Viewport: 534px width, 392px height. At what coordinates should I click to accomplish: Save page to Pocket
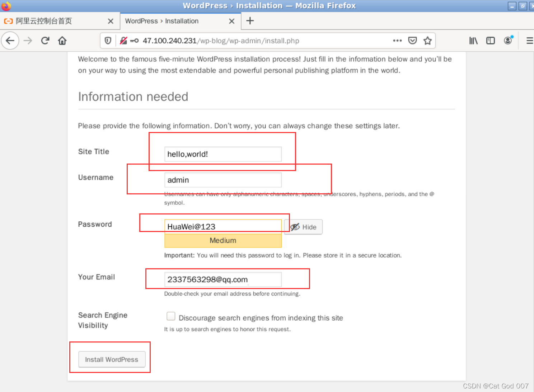[x=413, y=41]
